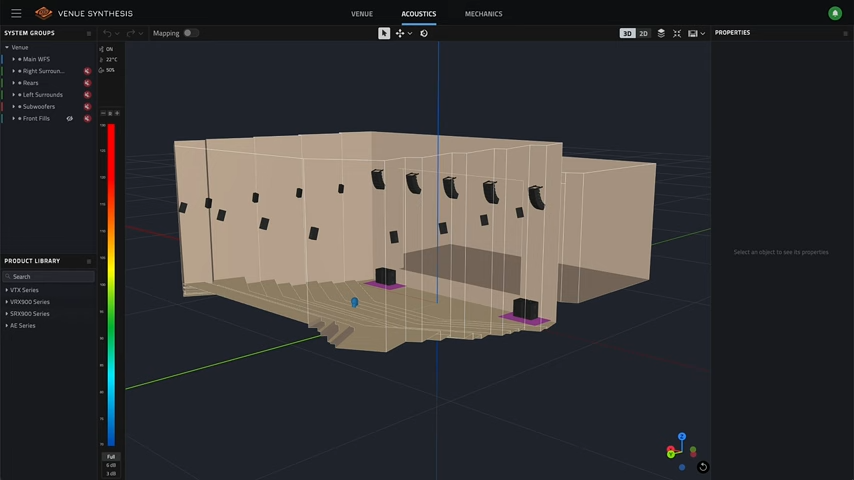
Task: Show the hidden Front Fills group
Action: click(x=70, y=118)
